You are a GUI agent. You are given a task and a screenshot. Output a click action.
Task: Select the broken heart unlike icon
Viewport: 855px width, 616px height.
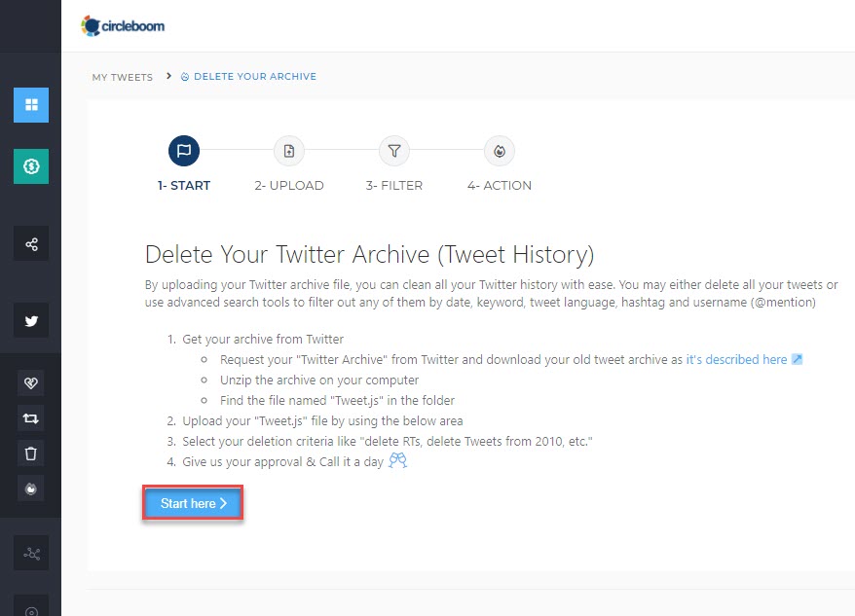pos(31,383)
